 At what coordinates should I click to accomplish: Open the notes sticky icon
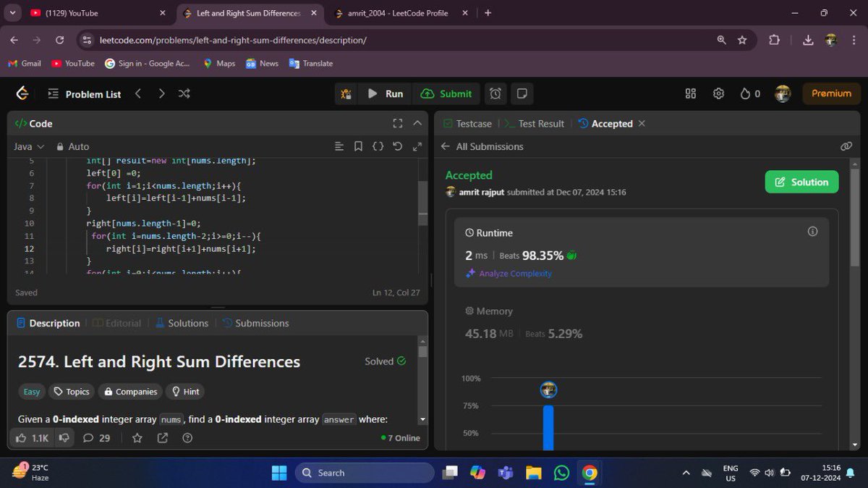click(521, 93)
